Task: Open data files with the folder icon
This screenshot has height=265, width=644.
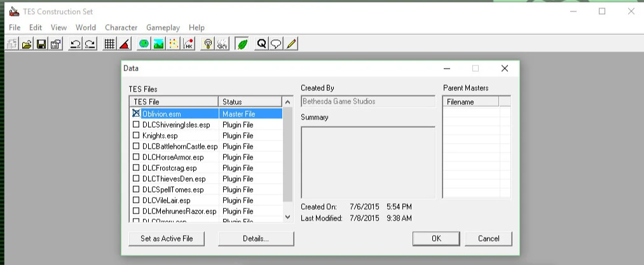Action: pyautogui.click(x=27, y=44)
